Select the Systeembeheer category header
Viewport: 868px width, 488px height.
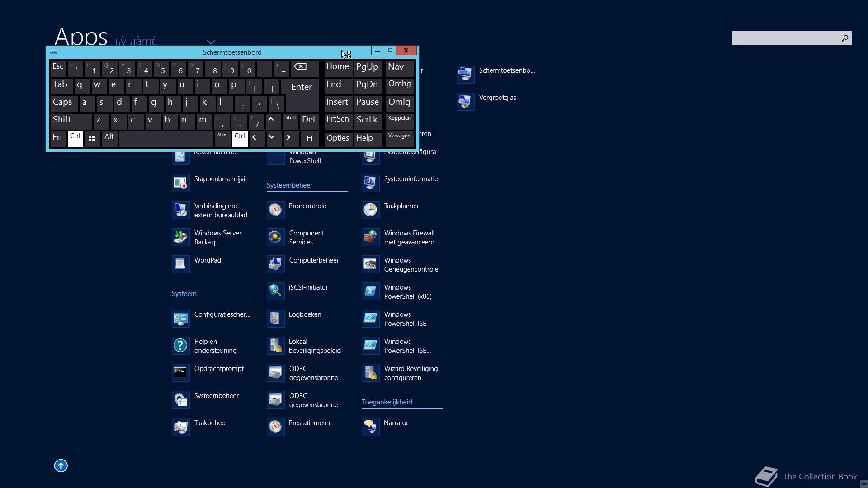click(x=289, y=185)
